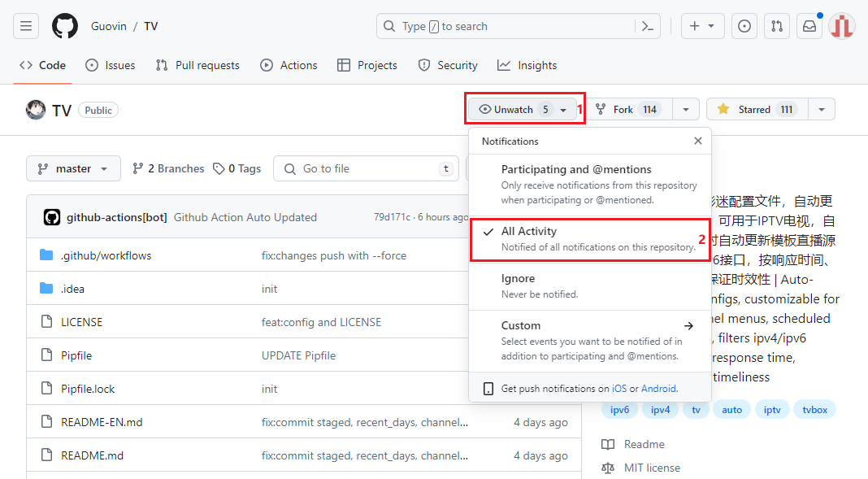The image size is (868, 479).
Task: Open commit hash 79d171c
Action: pos(392,217)
